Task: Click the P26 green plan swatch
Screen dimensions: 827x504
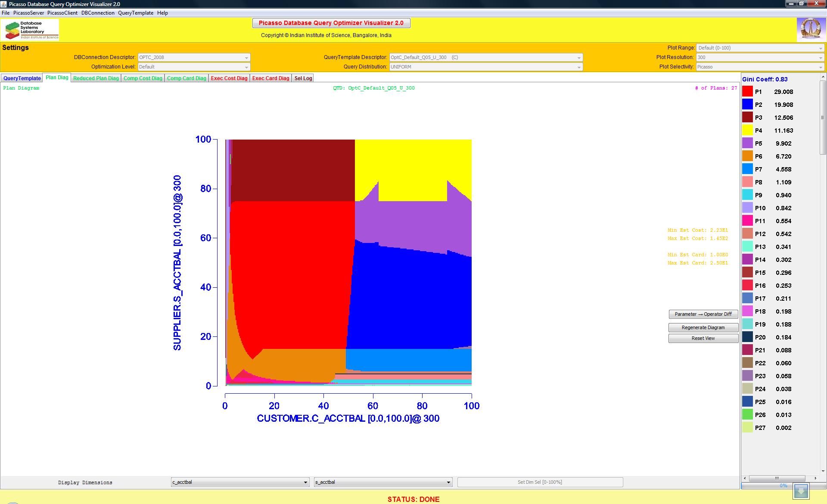Action: pos(747,414)
